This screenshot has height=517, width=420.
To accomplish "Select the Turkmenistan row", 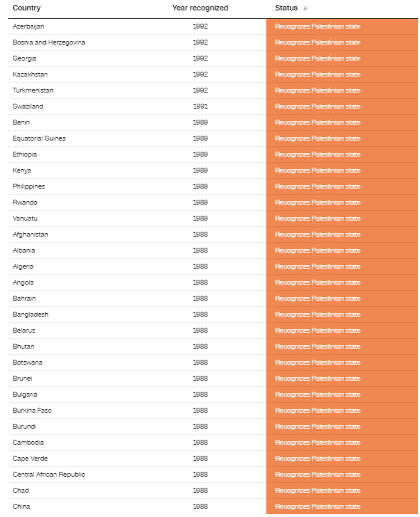I will point(213,90).
